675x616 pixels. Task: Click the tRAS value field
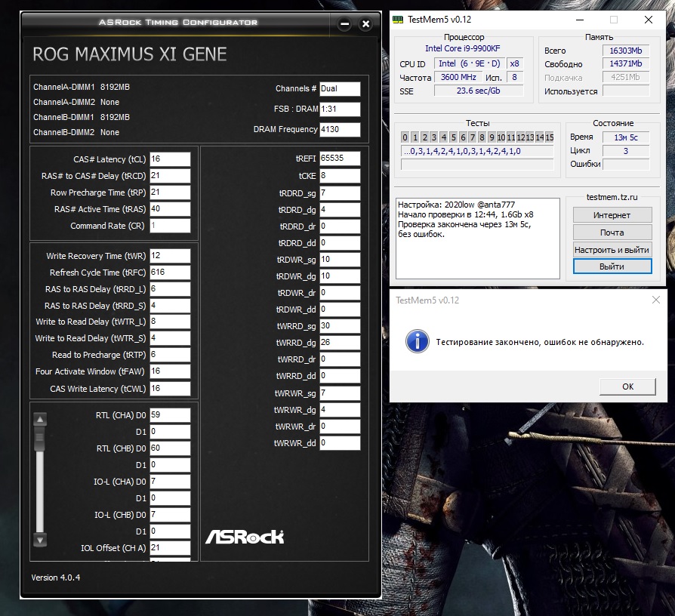coord(170,209)
